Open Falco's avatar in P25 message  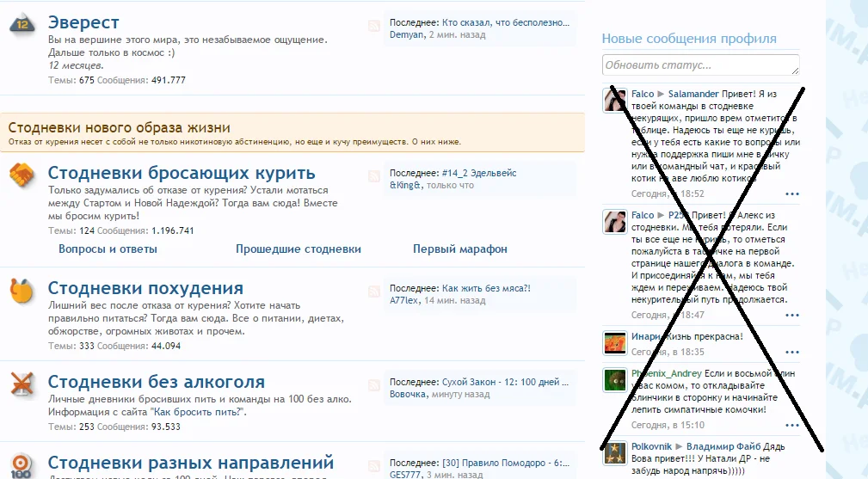pos(614,221)
